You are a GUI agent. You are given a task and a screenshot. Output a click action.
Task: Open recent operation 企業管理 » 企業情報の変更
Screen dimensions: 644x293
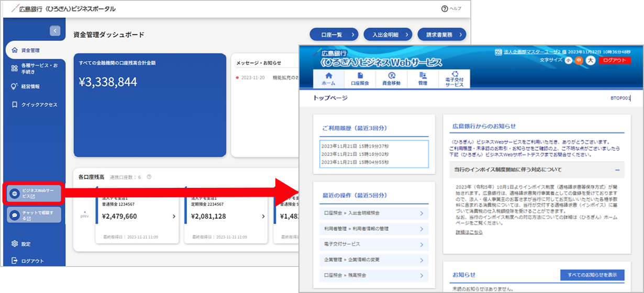pos(374,260)
